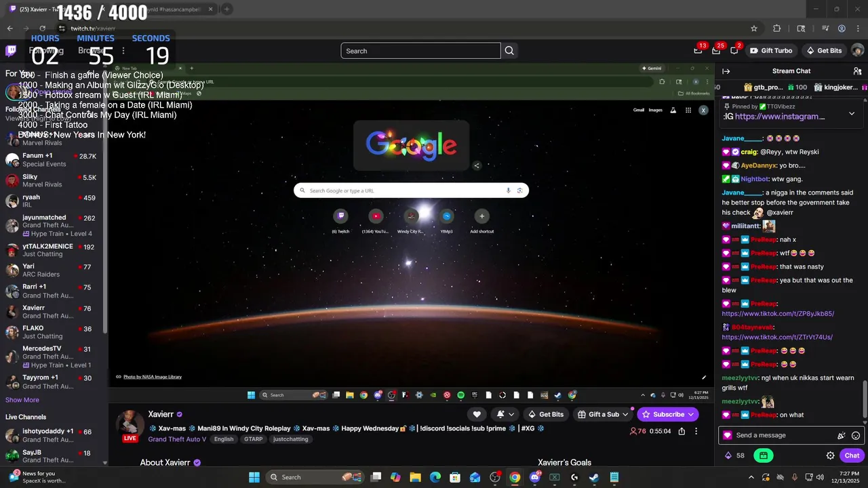Open notifications inbox with 25 badge

[x=716, y=51]
